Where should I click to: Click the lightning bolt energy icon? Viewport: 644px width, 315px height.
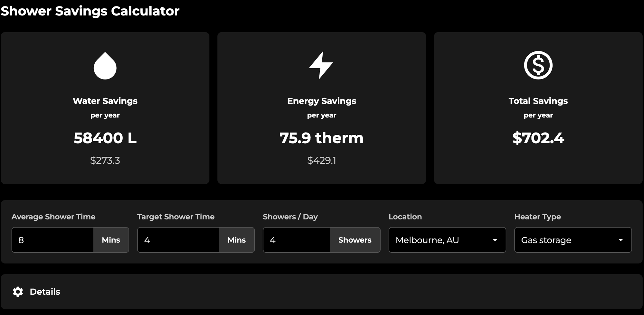click(321, 65)
